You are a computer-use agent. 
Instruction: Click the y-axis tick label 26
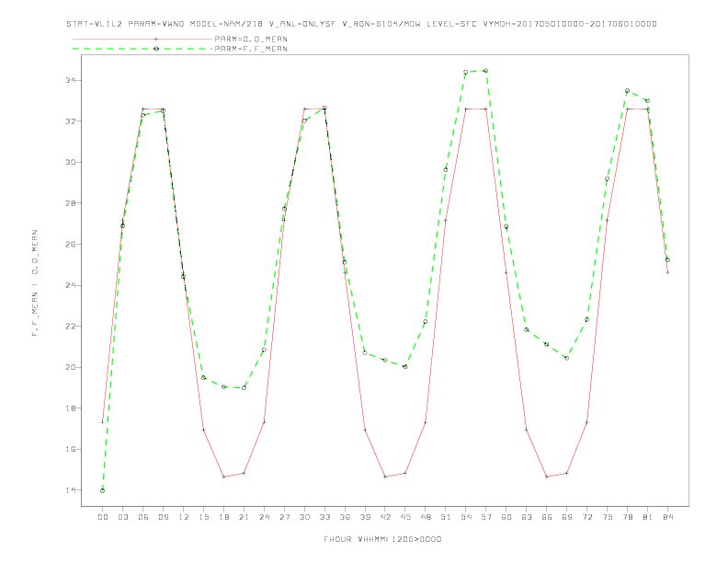pyautogui.click(x=70, y=245)
